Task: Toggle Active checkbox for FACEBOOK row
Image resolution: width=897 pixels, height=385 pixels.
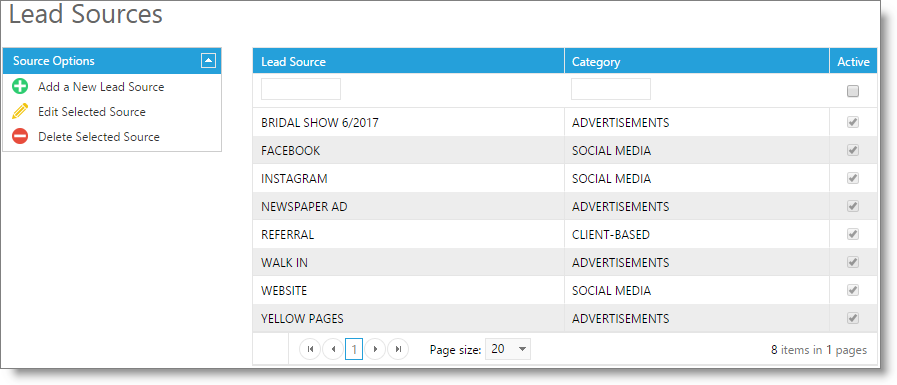Action: [853, 150]
